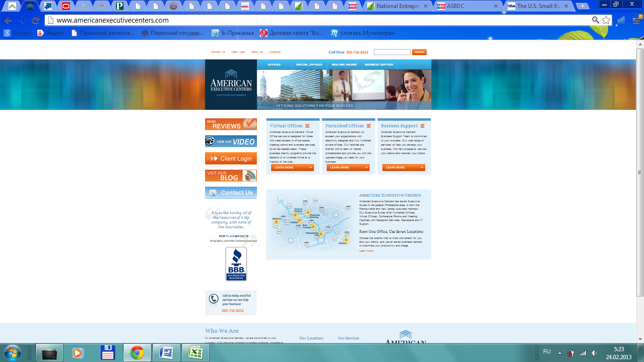Bookmark this page with the star icon

tap(606, 20)
